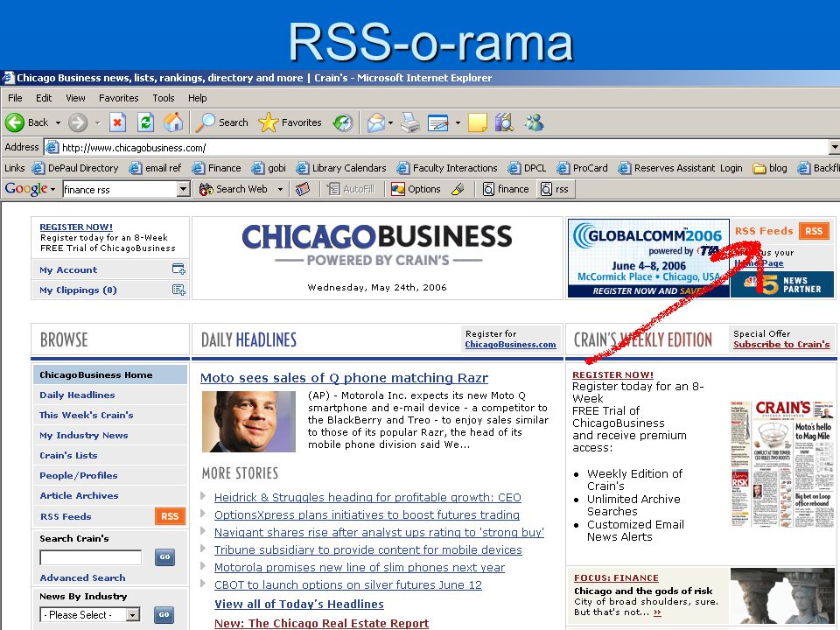The image size is (840, 630).
Task: Open CBOT silver futures options story
Action: (347, 585)
